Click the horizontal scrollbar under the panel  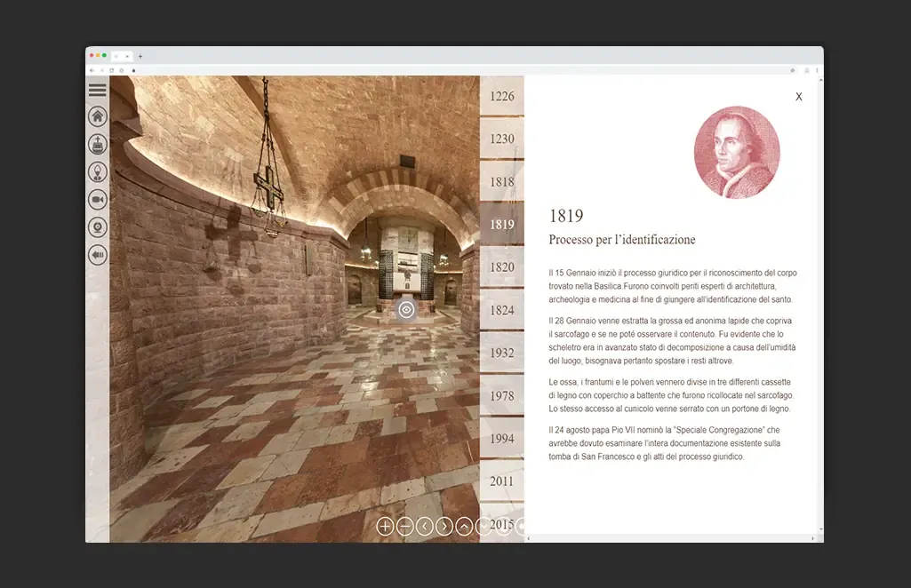670,538
